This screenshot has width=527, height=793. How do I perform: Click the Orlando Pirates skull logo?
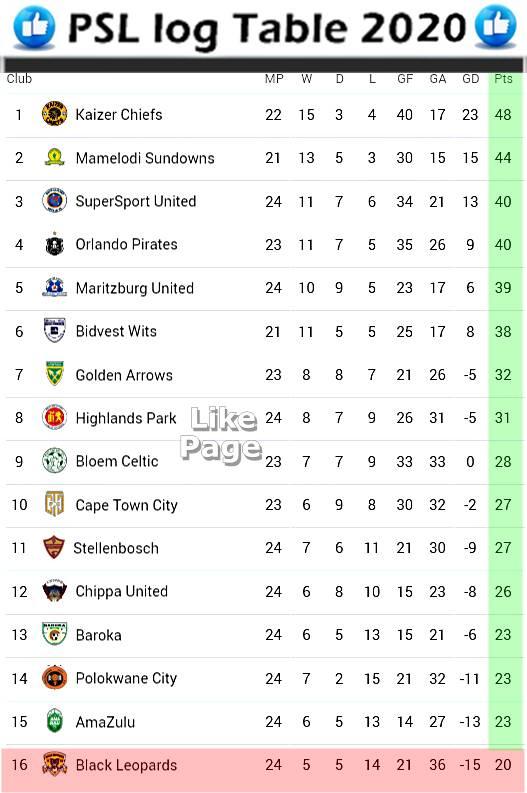click(x=54, y=244)
